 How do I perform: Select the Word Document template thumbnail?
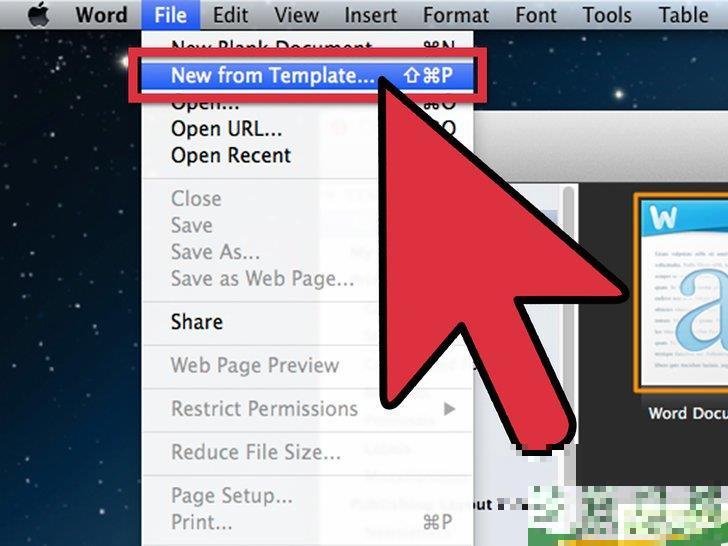681,294
